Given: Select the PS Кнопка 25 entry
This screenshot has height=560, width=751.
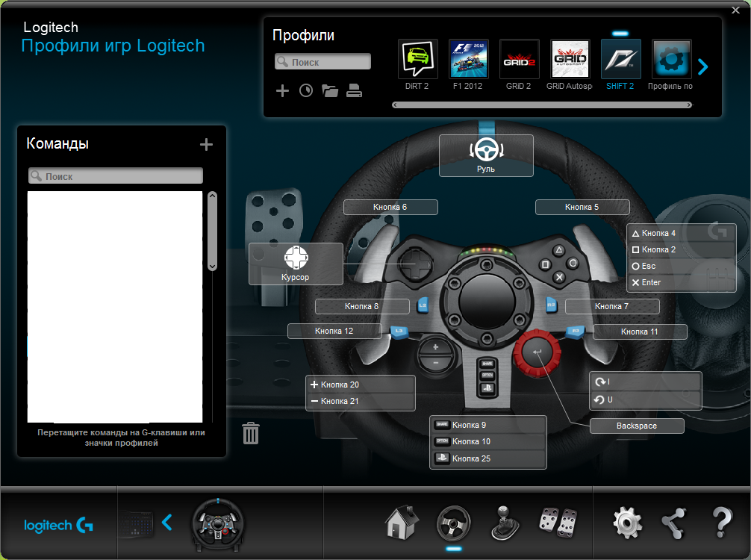Looking at the screenshot, I should 488,458.
